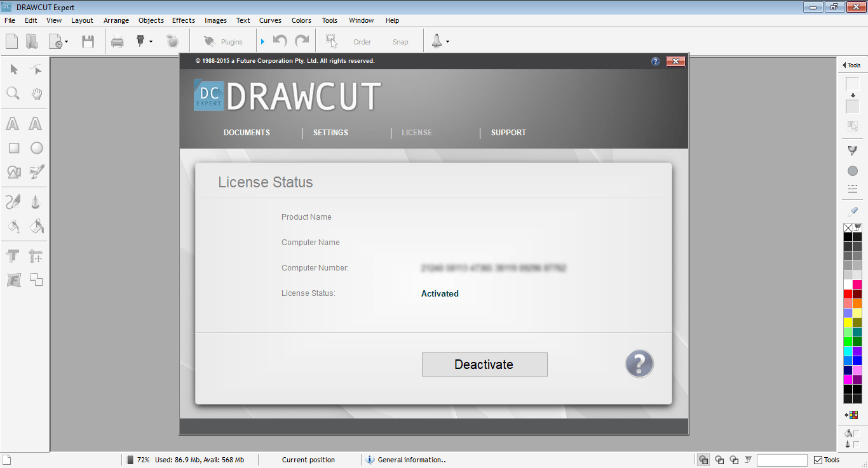This screenshot has height=468, width=868.
Task: Open the document library icon
Action: pos(32,42)
